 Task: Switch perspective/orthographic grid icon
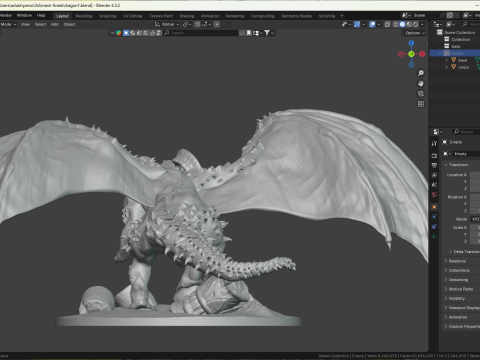421,104
